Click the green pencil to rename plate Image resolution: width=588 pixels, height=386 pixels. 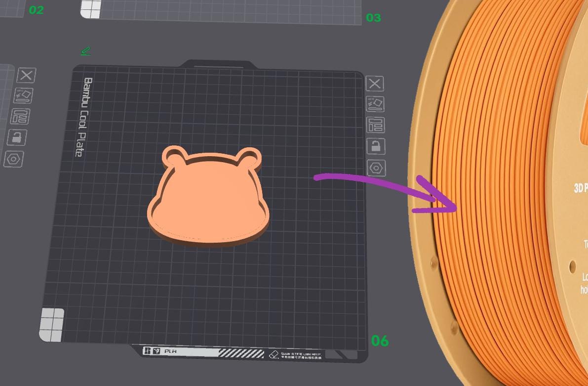(x=85, y=51)
